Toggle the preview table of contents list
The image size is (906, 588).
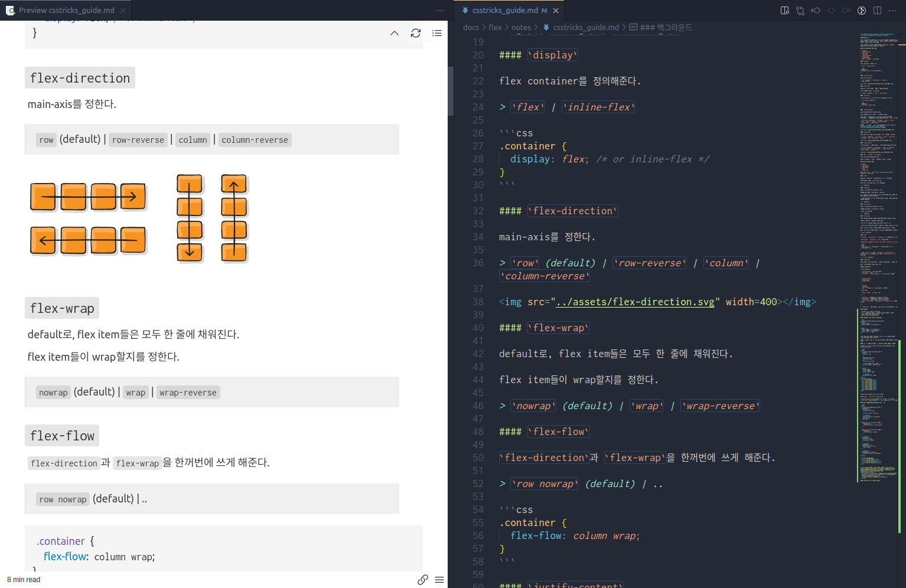click(437, 33)
